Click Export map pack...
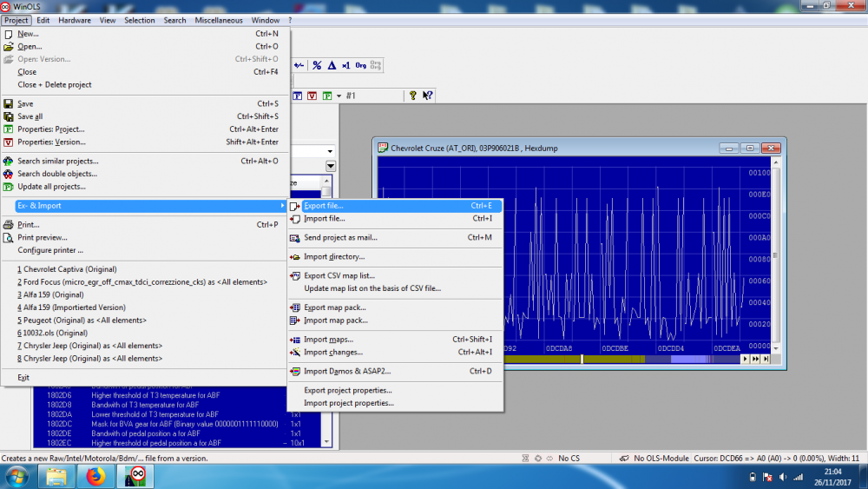Image resolution: width=868 pixels, height=489 pixels. click(x=395, y=307)
